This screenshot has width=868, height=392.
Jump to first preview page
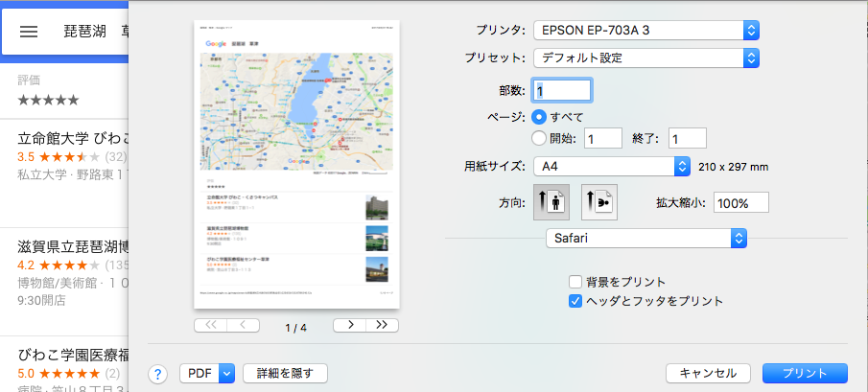pos(210,325)
